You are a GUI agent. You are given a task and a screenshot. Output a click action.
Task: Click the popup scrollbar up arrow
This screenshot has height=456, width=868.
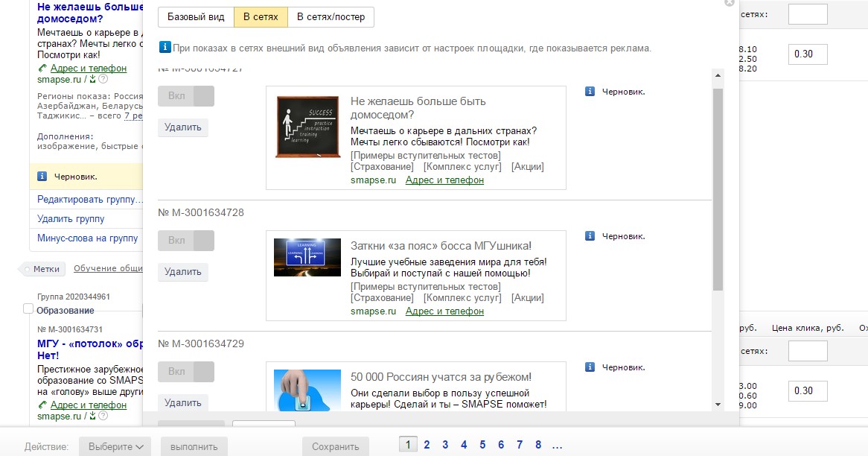coord(718,75)
